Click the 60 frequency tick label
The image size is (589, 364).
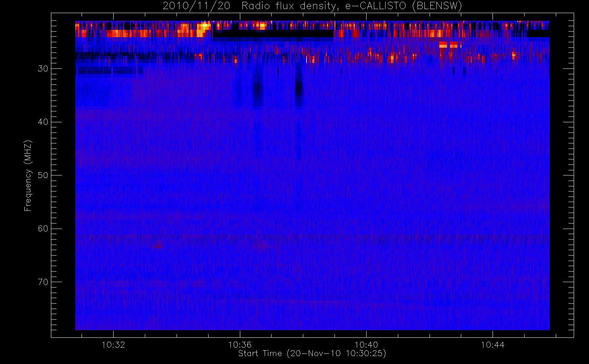[43, 229]
